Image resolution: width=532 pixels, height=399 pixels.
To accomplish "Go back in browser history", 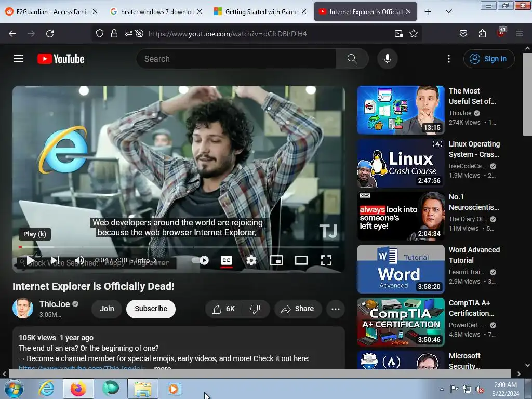I will pyautogui.click(x=12, y=34).
